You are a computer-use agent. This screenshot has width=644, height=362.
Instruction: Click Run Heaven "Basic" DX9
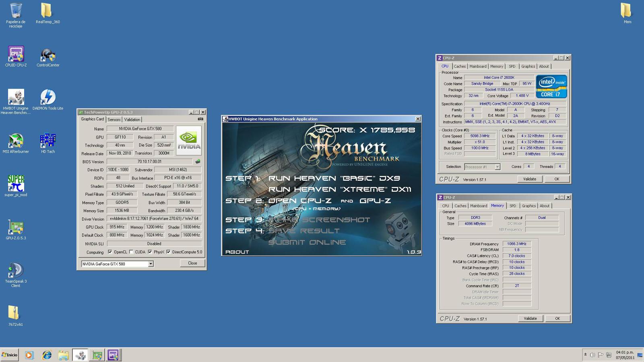coord(334,178)
